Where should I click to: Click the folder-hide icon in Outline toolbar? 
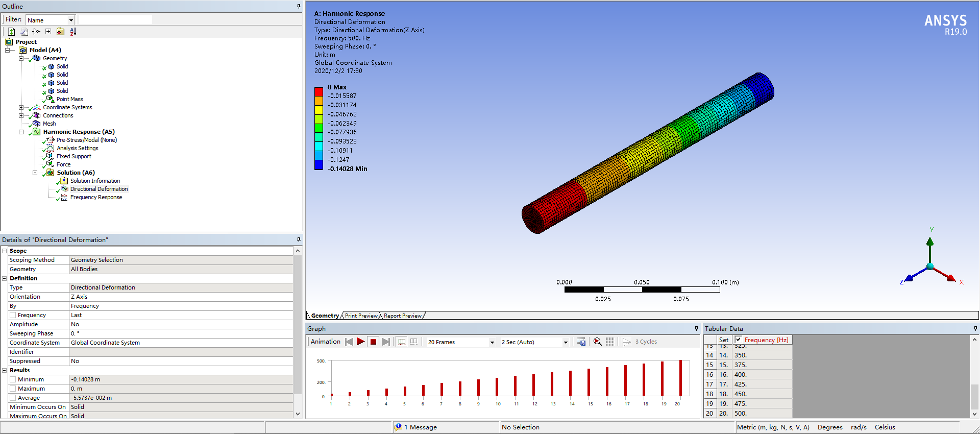coord(60,32)
